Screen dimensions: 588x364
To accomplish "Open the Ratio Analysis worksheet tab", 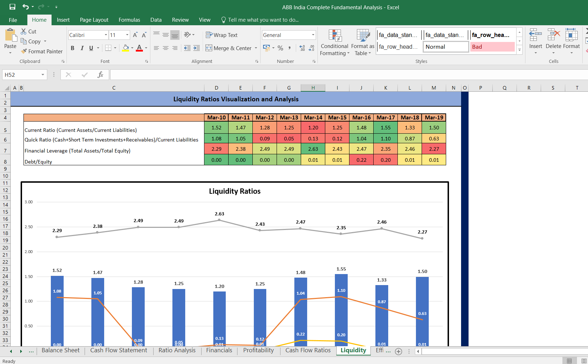I will 177,350.
